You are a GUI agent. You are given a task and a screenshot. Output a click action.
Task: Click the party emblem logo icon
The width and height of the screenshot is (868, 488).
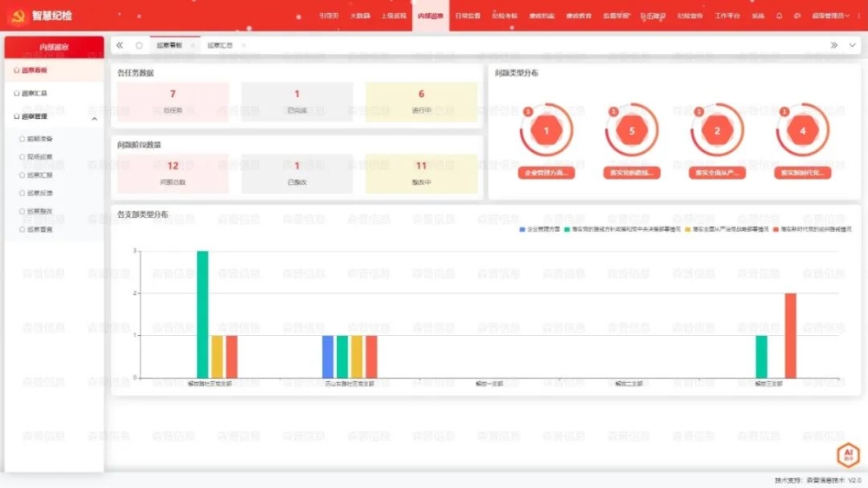(x=17, y=16)
